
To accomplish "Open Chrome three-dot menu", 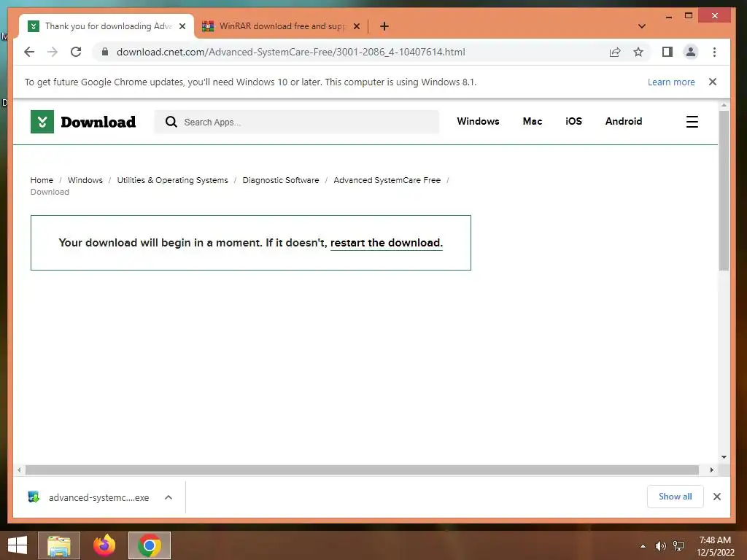I will point(714,52).
